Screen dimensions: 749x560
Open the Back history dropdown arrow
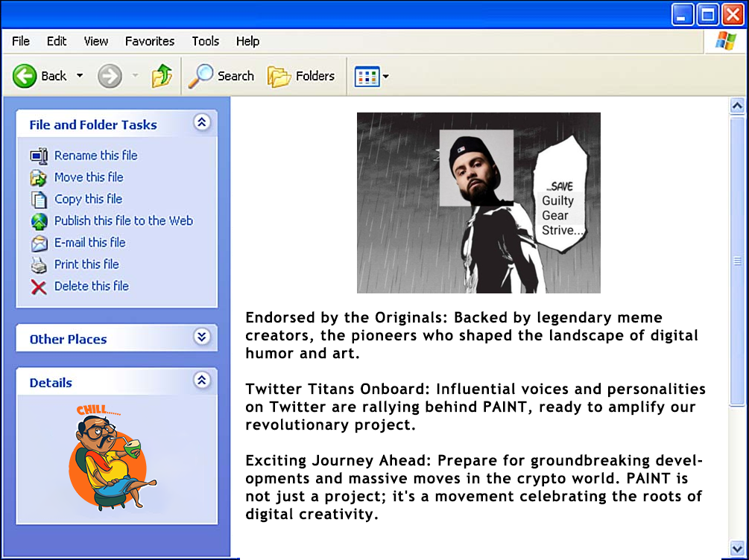point(80,76)
